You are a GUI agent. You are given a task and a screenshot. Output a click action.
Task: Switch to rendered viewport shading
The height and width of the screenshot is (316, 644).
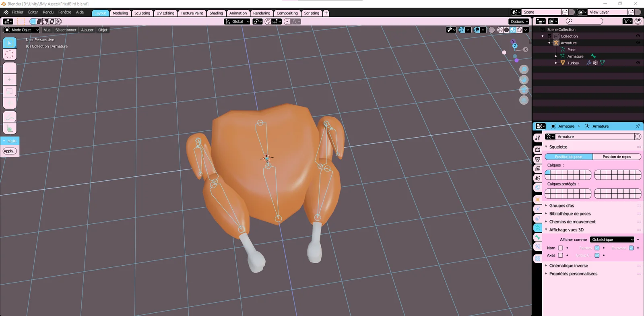click(x=519, y=30)
